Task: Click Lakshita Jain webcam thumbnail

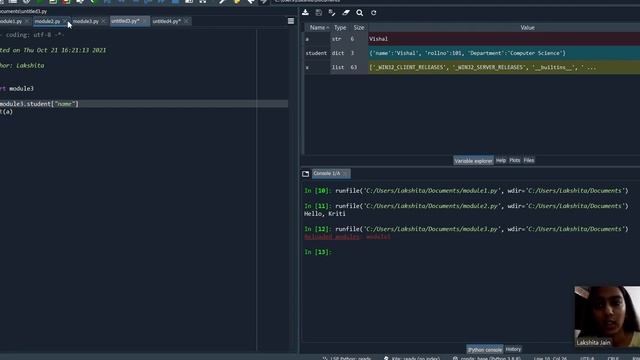Action: (x=607, y=317)
